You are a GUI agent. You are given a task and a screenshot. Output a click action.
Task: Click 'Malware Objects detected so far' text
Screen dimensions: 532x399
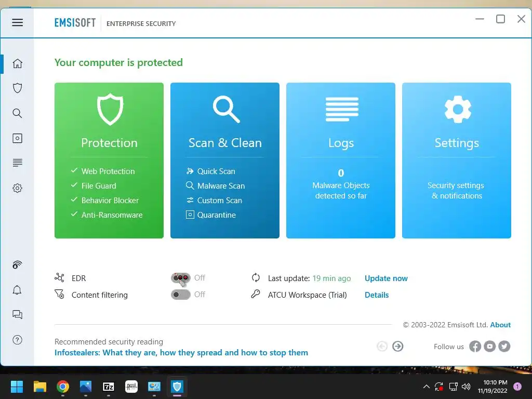[x=341, y=190]
